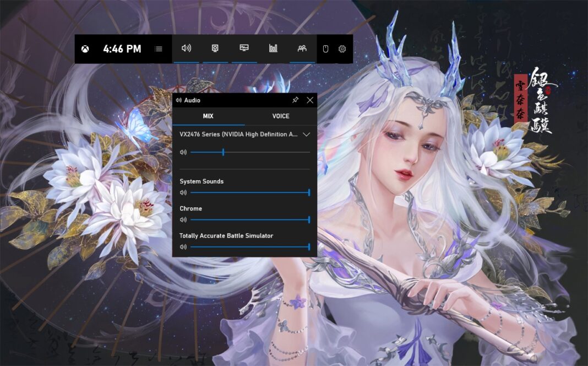Open Game Bar settings gear
588x366 pixels.
(x=342, y=49)
